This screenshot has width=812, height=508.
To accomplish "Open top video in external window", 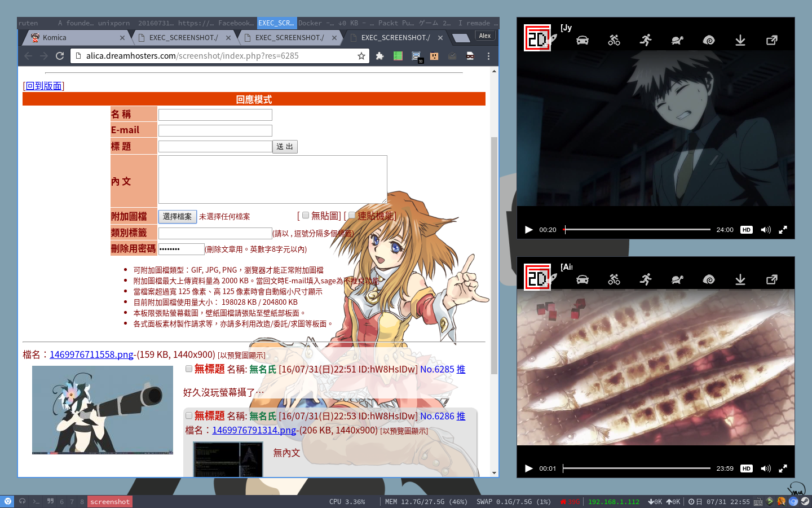I will point(771,40).
